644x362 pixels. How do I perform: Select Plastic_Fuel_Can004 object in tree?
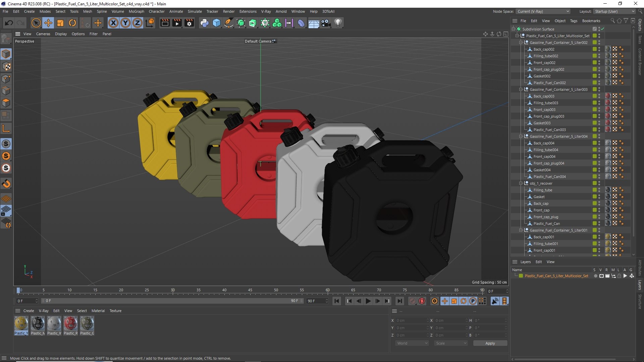click(x=549, y=177)
